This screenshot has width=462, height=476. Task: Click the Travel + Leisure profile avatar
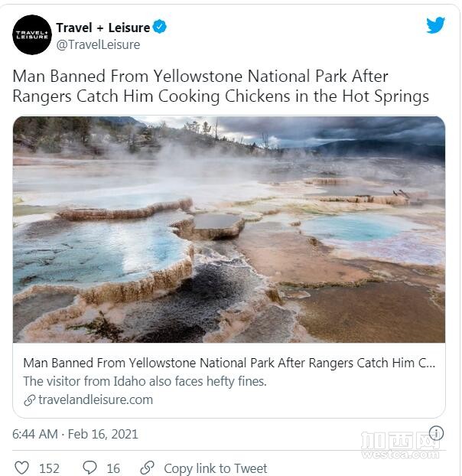click(x=32, y=34)
